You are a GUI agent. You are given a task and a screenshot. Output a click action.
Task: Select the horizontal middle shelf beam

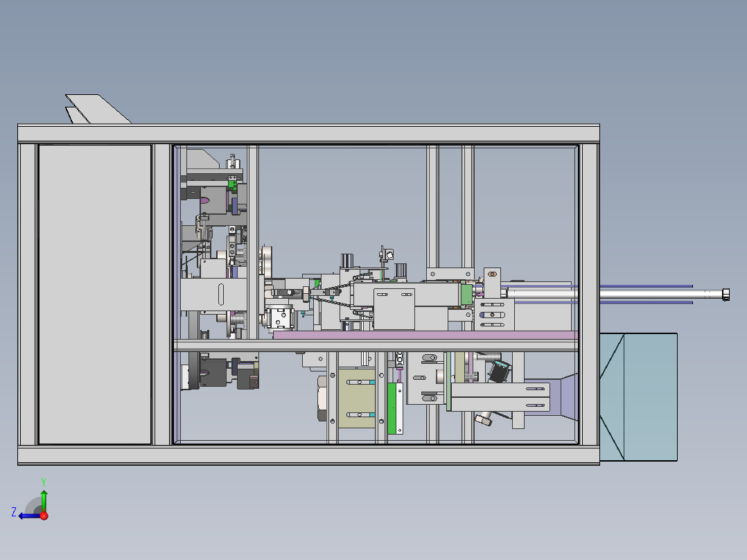[376, 346]
